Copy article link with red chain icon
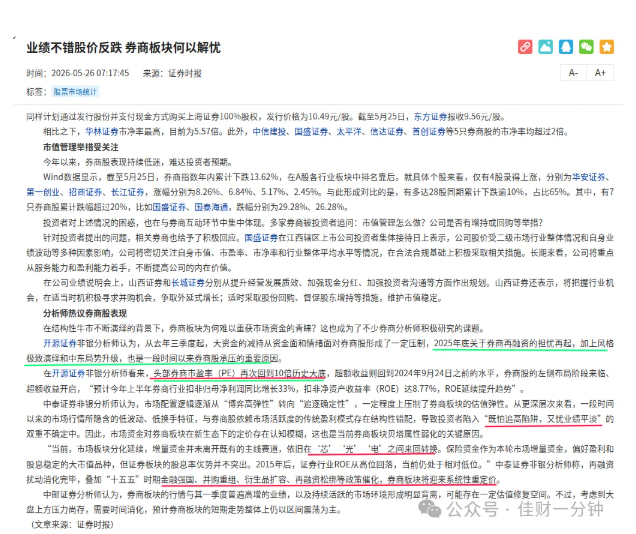Screen dimensions: 636x534 525,47
